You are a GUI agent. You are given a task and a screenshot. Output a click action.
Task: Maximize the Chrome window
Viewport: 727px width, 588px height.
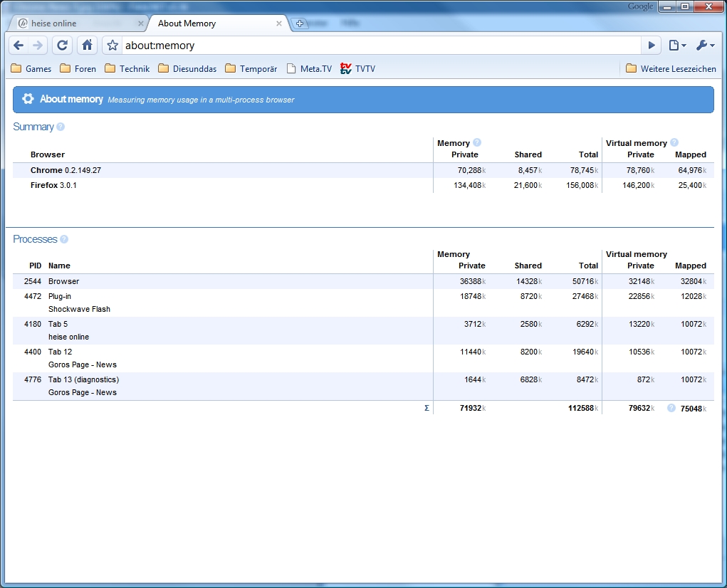point(685,6)
